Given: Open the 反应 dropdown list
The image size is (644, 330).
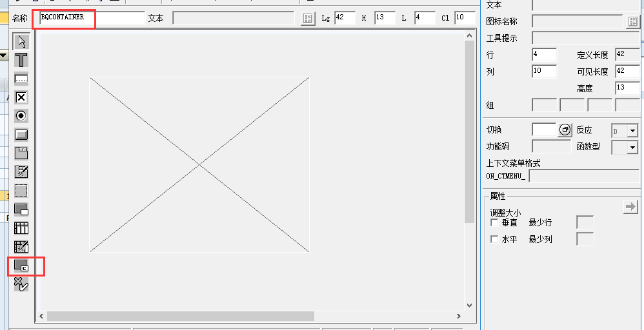Looking at the screenshot, I should (x=632, y=131).
